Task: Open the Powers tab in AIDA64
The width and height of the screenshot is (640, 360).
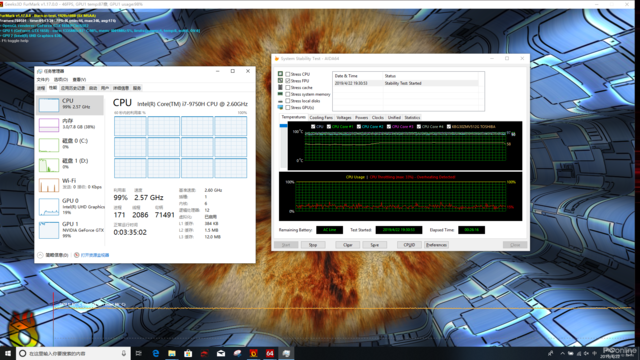Action: coord(362,118)
